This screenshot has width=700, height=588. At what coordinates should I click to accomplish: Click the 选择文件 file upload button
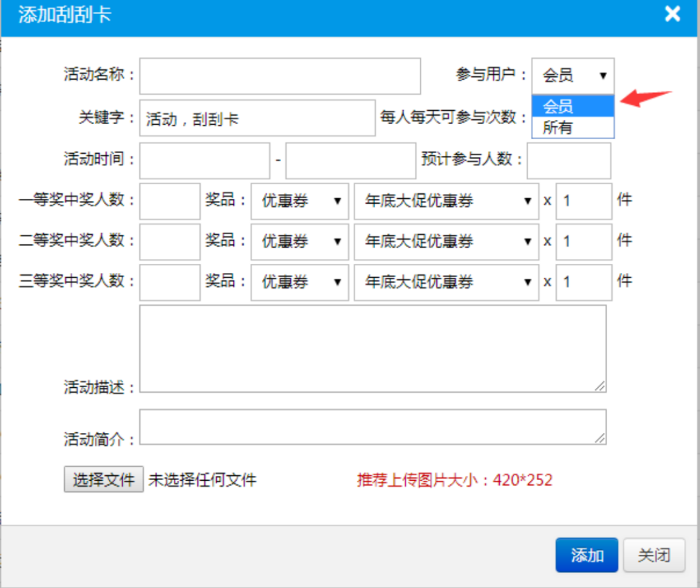click(x=103, y=479)
